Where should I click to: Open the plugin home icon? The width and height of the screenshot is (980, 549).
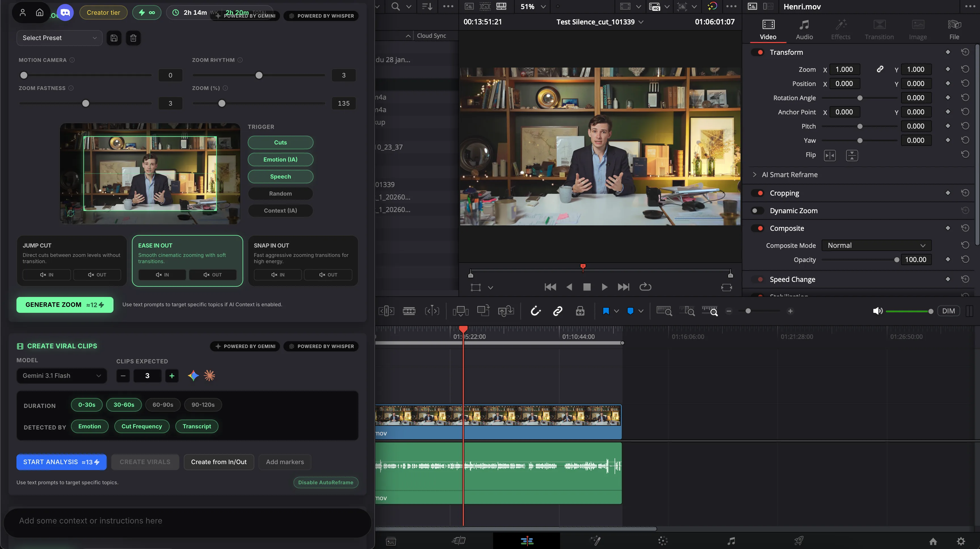39,12
